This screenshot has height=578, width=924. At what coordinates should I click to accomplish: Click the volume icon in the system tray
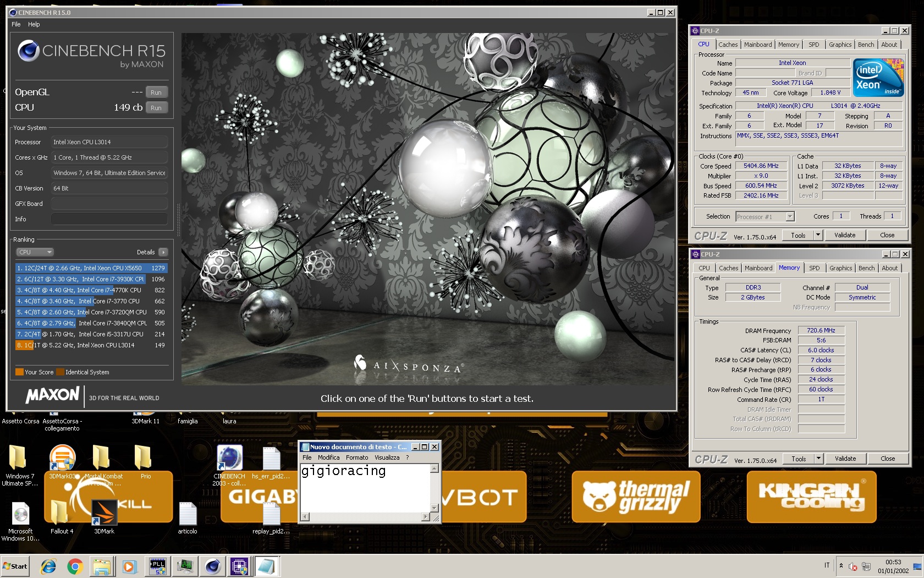click(853, 566)
